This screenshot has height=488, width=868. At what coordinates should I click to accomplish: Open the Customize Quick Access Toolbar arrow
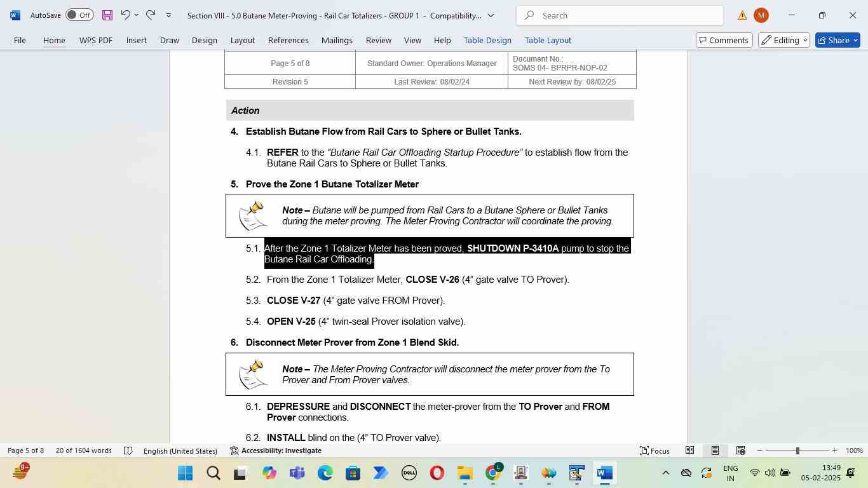click(x=168, y=15)
